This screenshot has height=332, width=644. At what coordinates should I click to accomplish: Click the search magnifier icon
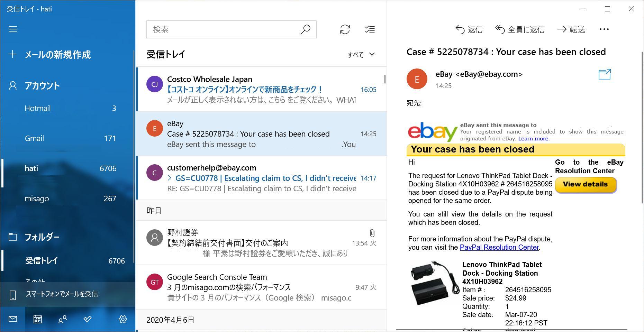[306, 29]
